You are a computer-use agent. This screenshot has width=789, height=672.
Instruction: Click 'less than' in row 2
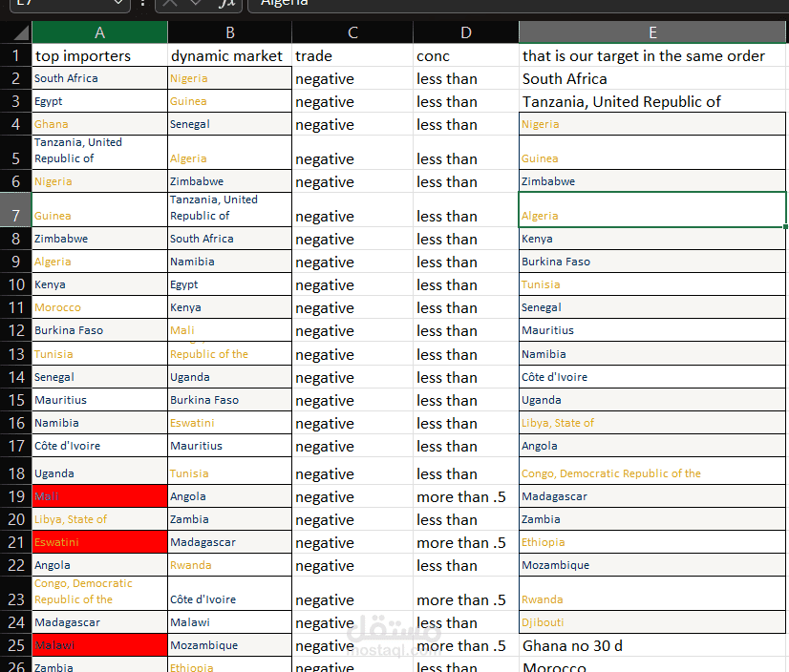click(x=466, y=79)
